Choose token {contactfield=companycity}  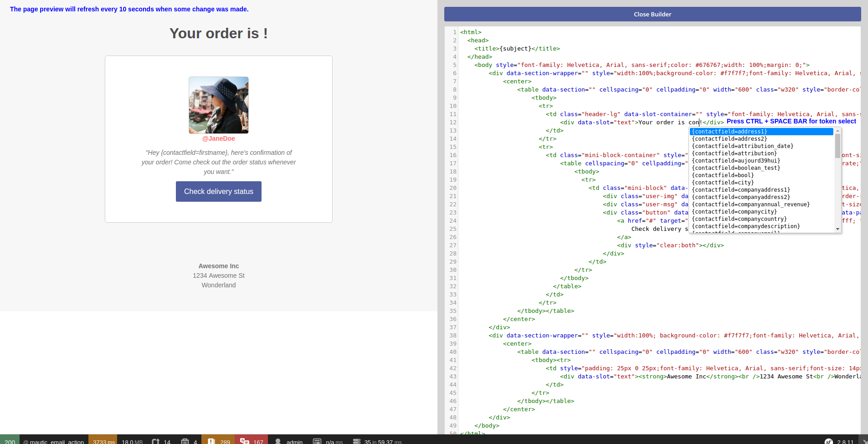761,212
